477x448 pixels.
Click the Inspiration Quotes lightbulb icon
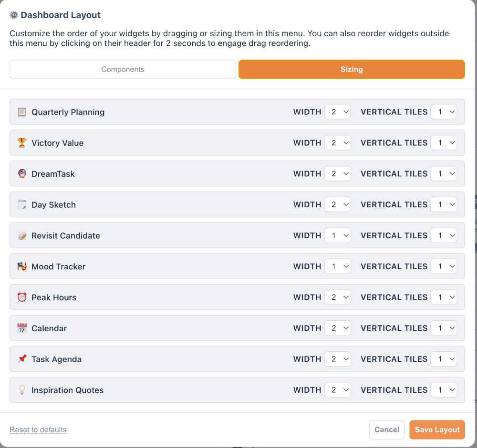pyautogui.click(x=22, y=390)
